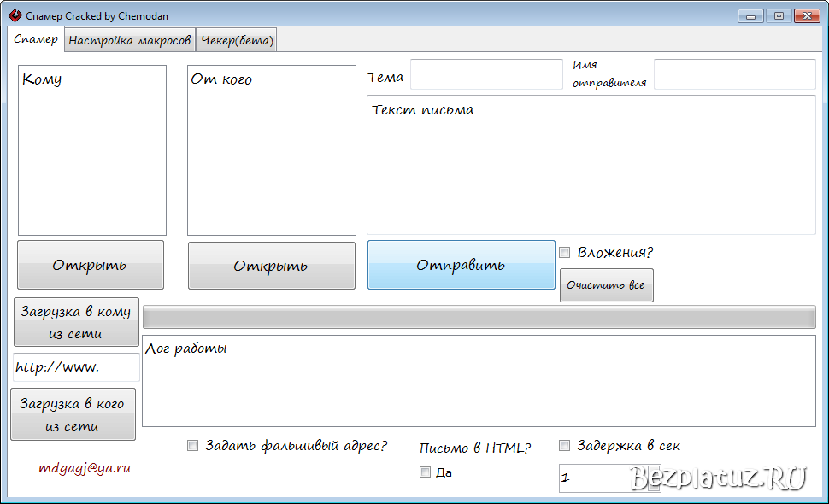Check the Задать фальшивый адрес? option
Viewport: 829px width, 504px height.
[x=193, y=445]
